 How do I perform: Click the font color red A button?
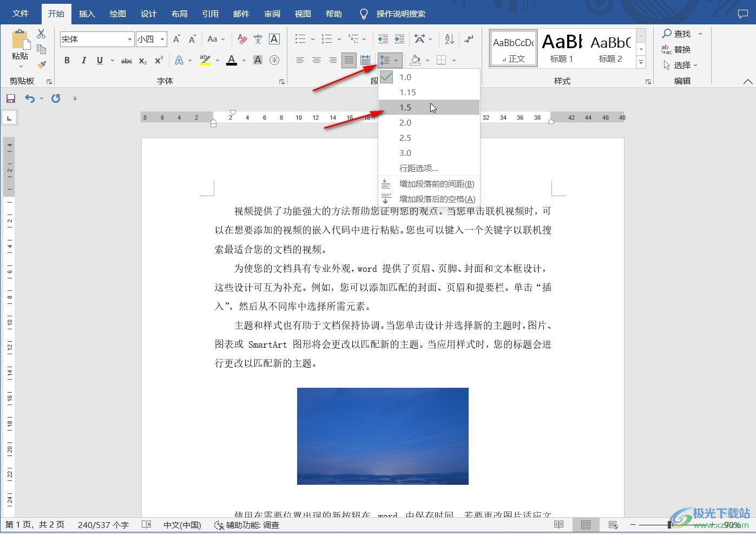[x=232, y=60]
